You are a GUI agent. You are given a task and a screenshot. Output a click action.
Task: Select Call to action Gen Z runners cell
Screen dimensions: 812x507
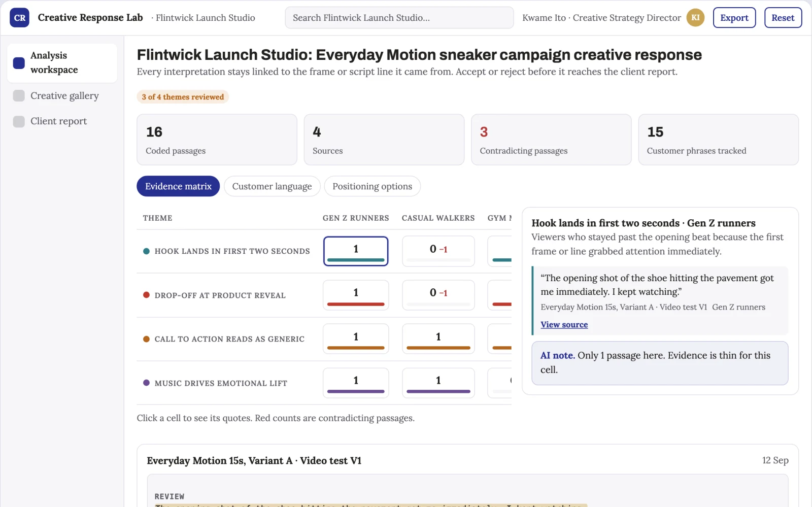pos(356,339)
